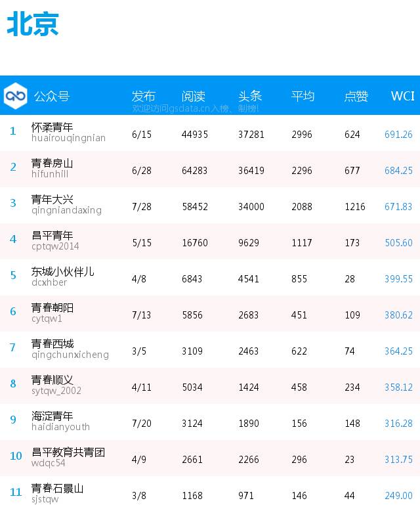
Task: Open the 青春石景山 account entry
Action: tap(57, 493)
